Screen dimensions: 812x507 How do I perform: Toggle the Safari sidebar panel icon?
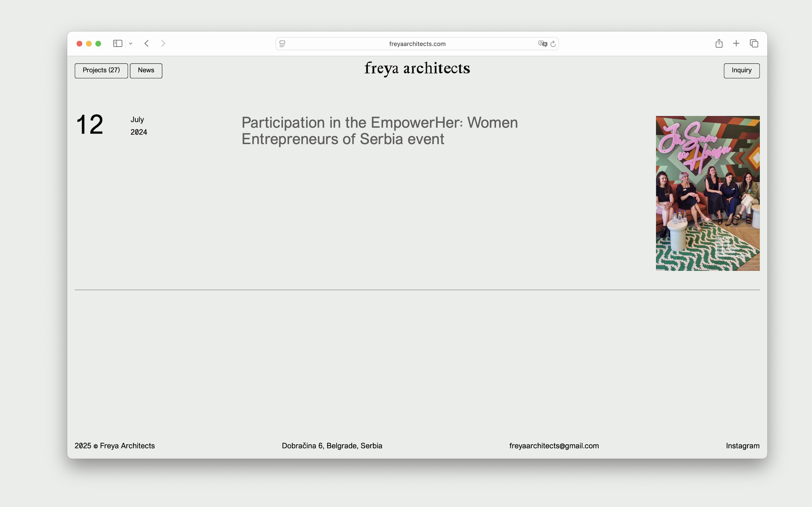click(x=117, y=44)
